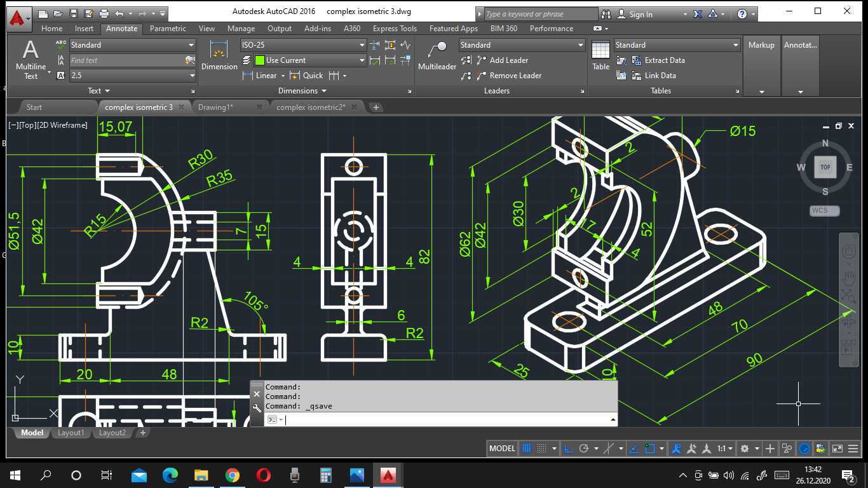
Task: Click the New drawing icon in quick access toolbar
Action: [42, 13]
